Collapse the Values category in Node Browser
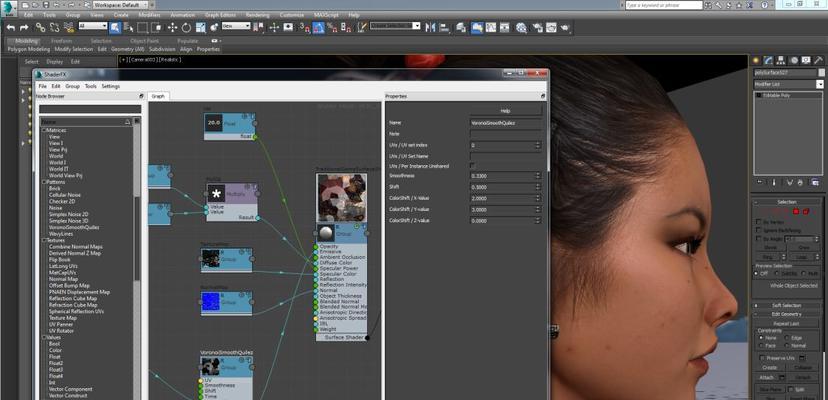 [44, 337]
